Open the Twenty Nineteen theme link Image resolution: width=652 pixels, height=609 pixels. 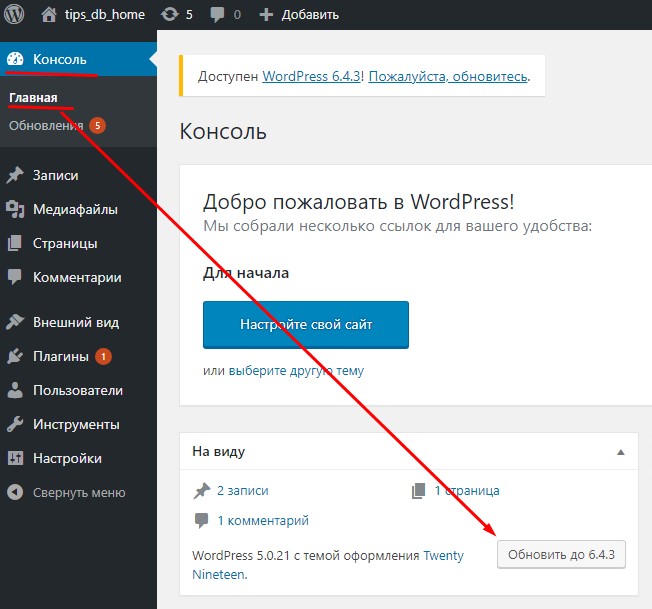[x=443, y=555]
